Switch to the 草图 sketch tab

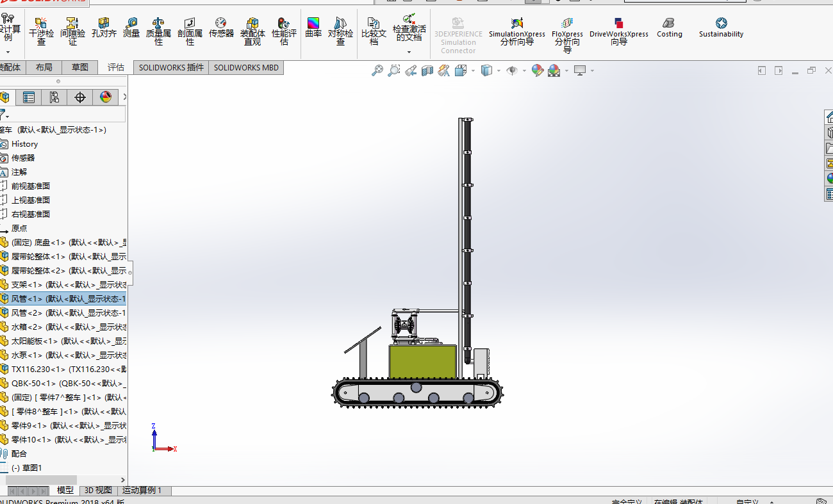point(80,67)
